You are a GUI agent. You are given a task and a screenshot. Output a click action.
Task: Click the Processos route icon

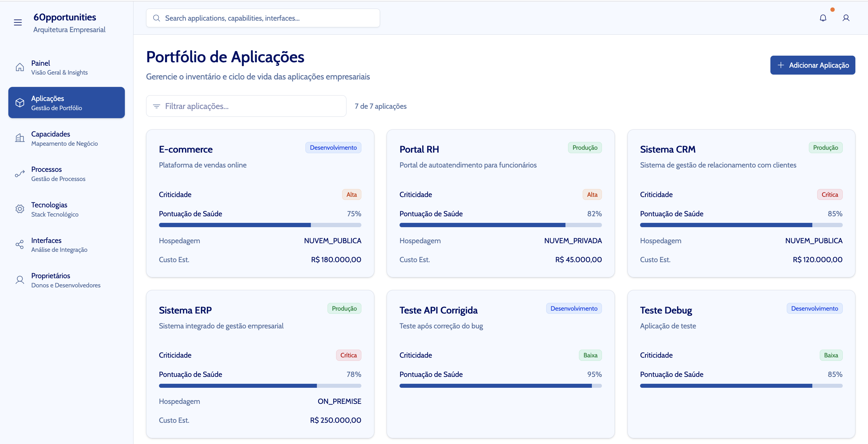click(x=20, y=174)
